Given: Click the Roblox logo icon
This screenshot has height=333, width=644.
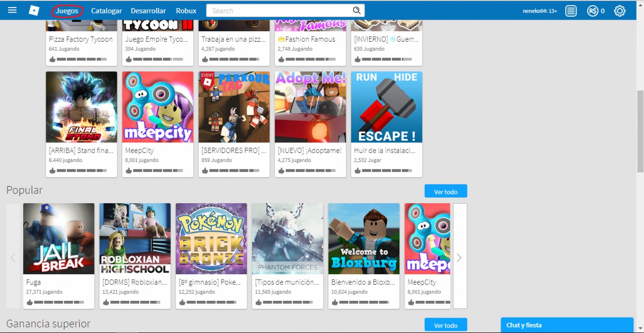Looking at the screenshot, I should tap(34, 11).
